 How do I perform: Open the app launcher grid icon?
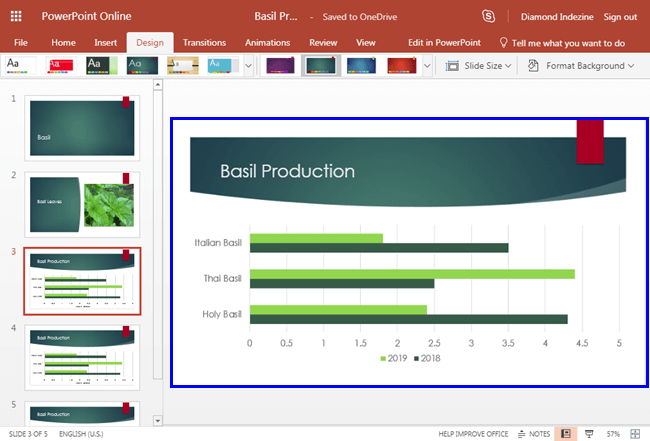pyautogui.click(x=16, y=16)
